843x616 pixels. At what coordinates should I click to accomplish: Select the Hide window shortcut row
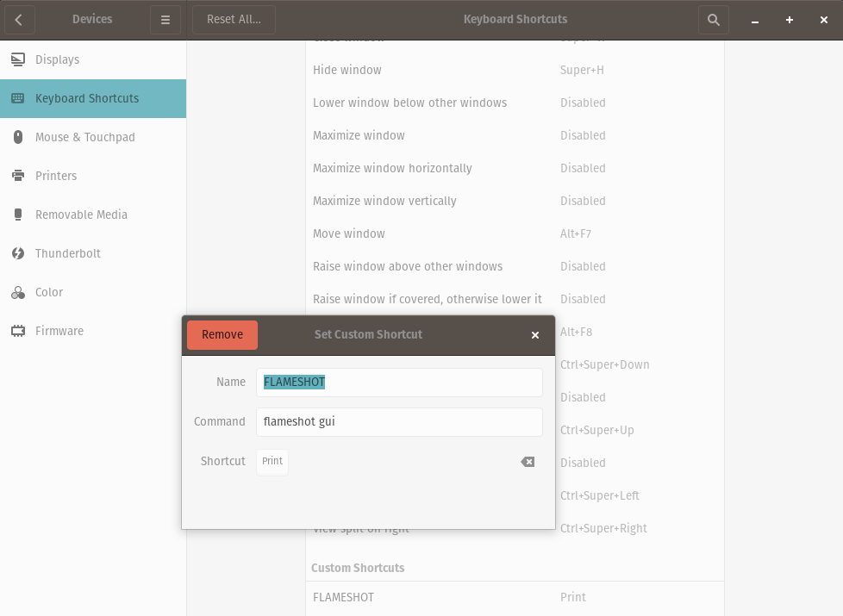[x=515, y=70]
